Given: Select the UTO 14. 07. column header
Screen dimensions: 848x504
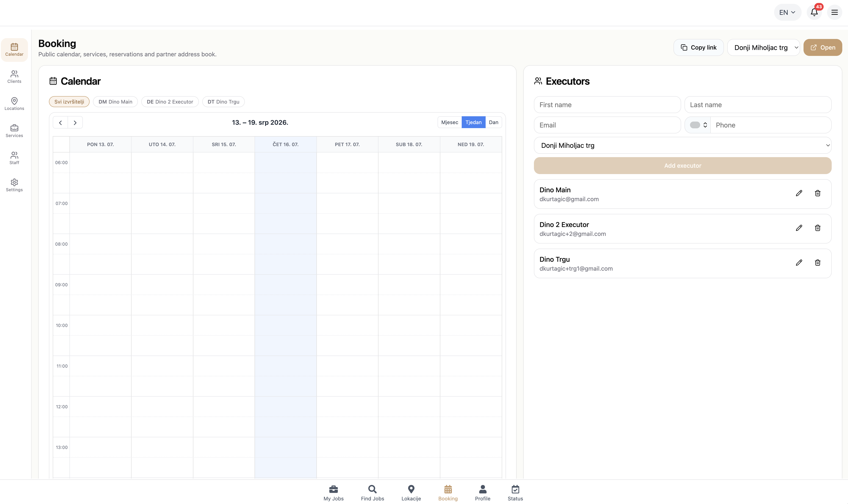Looking at the screenshot, I should (x=162, y=145).
